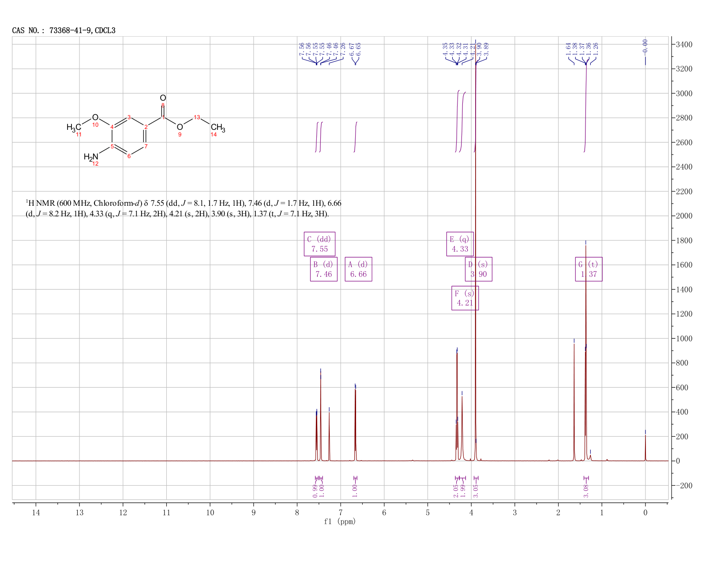Select the C (dd) 7.55 multiplet box
The height and width of the screenshot is (563, 728).
pyautogui.click(x=319, y=244)
